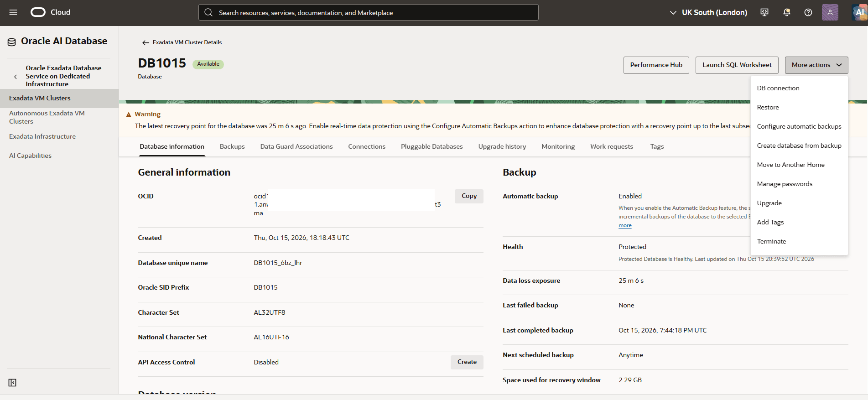The height and width of the screenshot is (400, 868).
Task: Switch to the Backups tab
Action: 232,146
